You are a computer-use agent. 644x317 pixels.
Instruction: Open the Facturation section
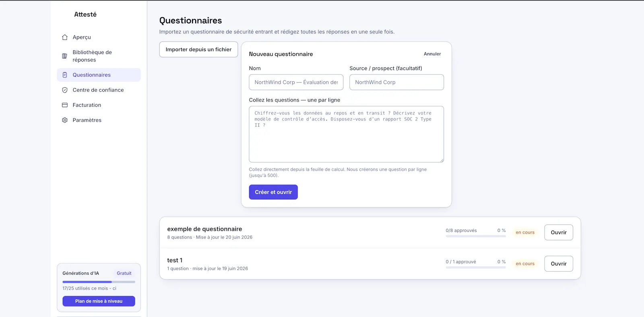tap(99, 105)
